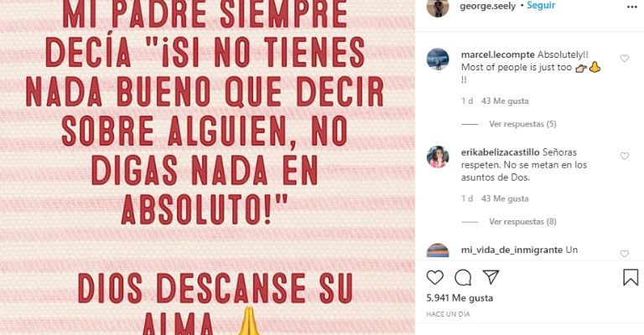
Task: Expand Ver respuestas (8) replies
Action: (x=522, y=221)
